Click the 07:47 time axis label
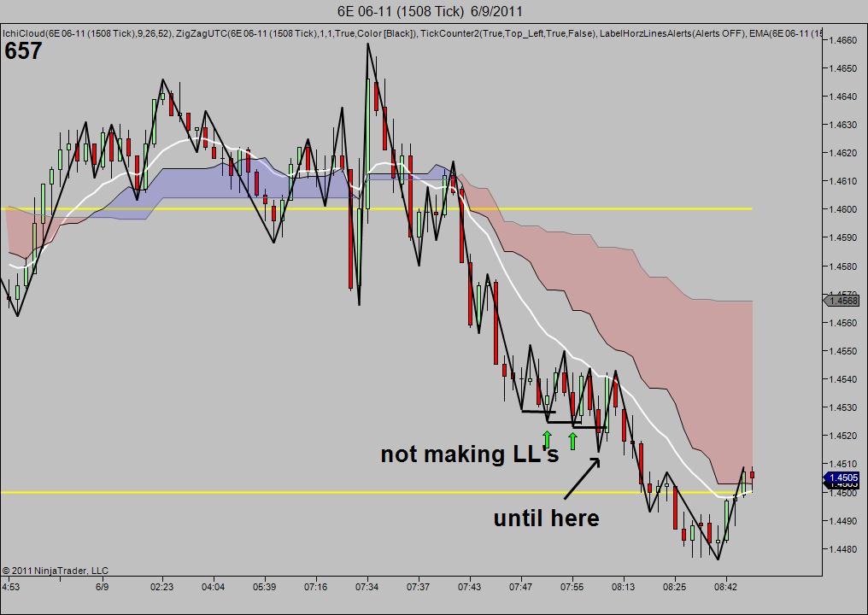The height and width of the screenshot is (615, 868). [x=520, y=587]
